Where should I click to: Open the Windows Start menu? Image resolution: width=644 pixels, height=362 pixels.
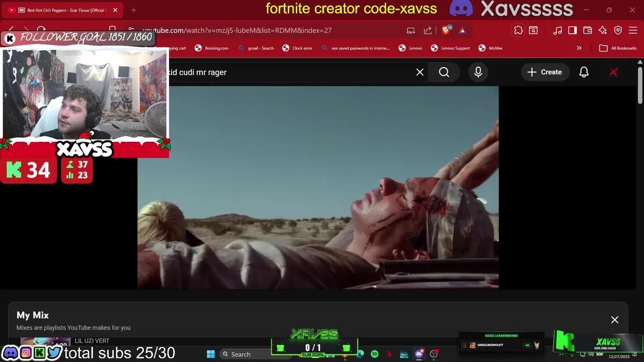[211, 354]
